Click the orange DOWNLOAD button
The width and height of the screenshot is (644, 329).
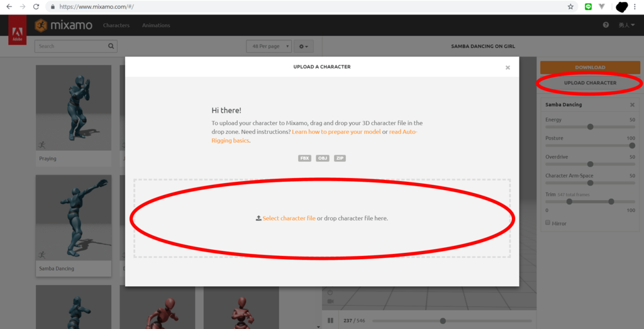click(x=590, y=67)
